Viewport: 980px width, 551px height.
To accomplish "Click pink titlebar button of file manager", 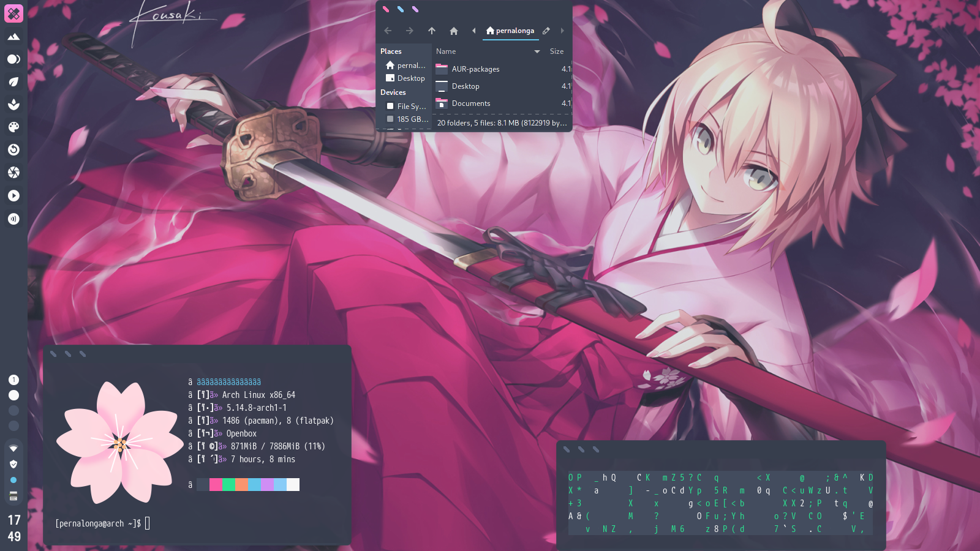I will pyautogui.click(x=386, y=9).
